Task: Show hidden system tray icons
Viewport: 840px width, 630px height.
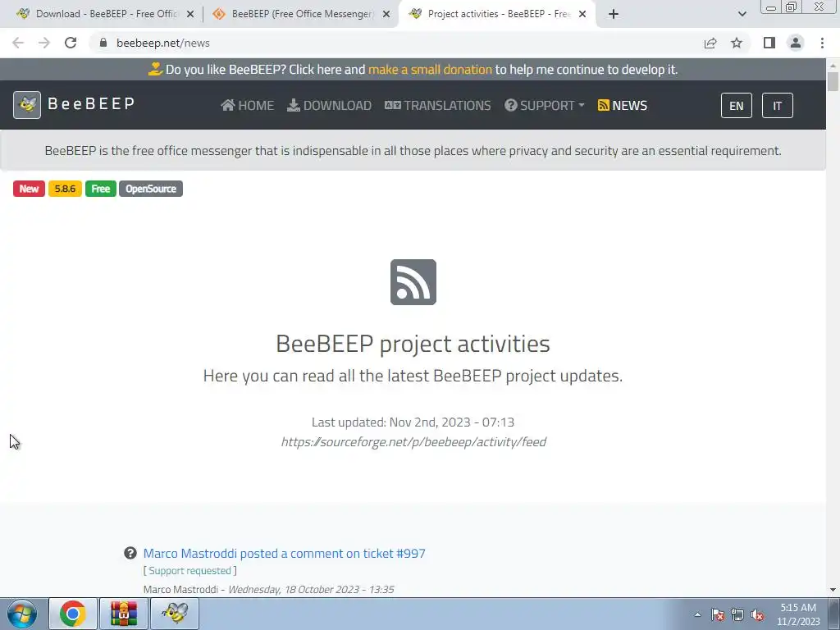Action: pos(697,615)
